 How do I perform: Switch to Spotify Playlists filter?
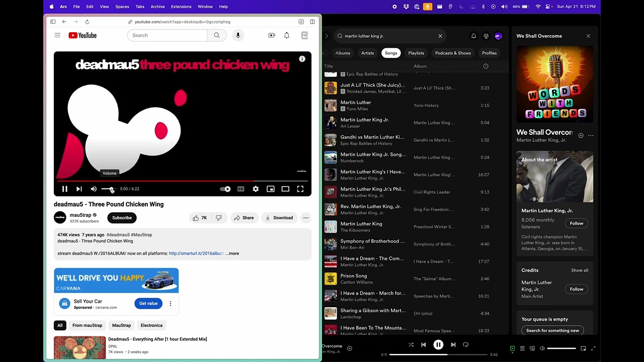coord(416,53)
